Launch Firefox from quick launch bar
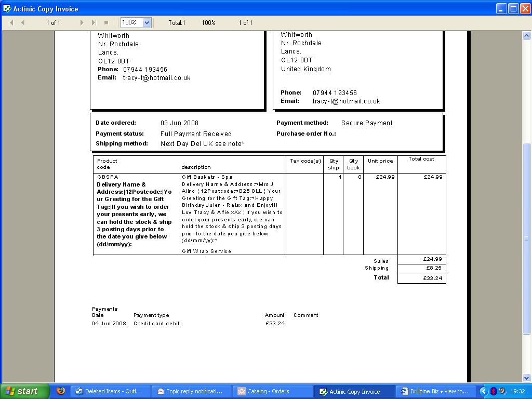Viewport: 532px width, 399px height. pyautogui.click(x=61, y=391)
